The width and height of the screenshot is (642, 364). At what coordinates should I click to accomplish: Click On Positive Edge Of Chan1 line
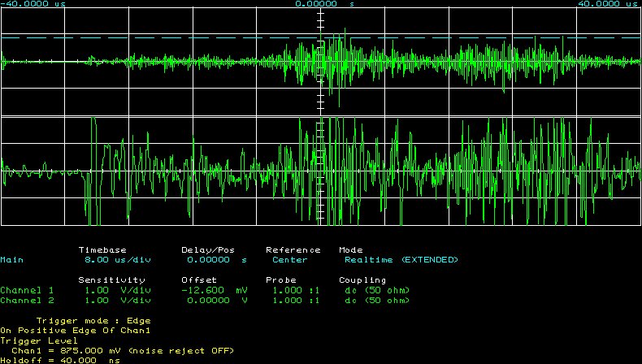tap(75, 331)
